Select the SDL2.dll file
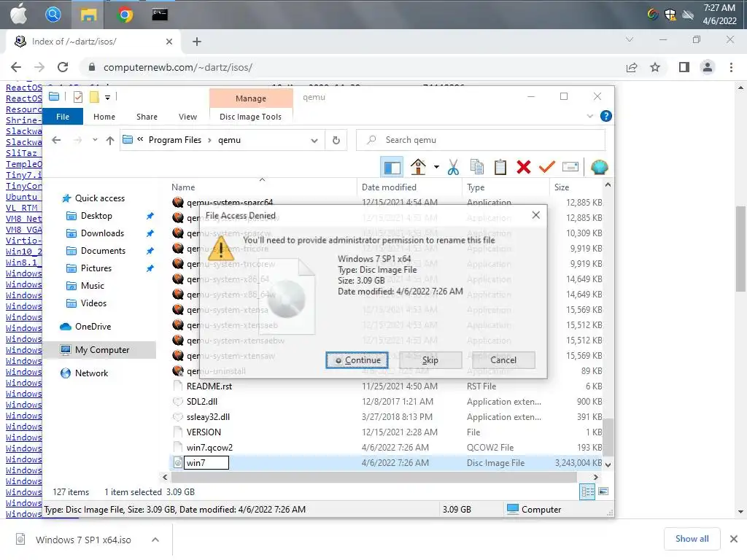This screenshot has height=560, width=747. click(202, 402)
